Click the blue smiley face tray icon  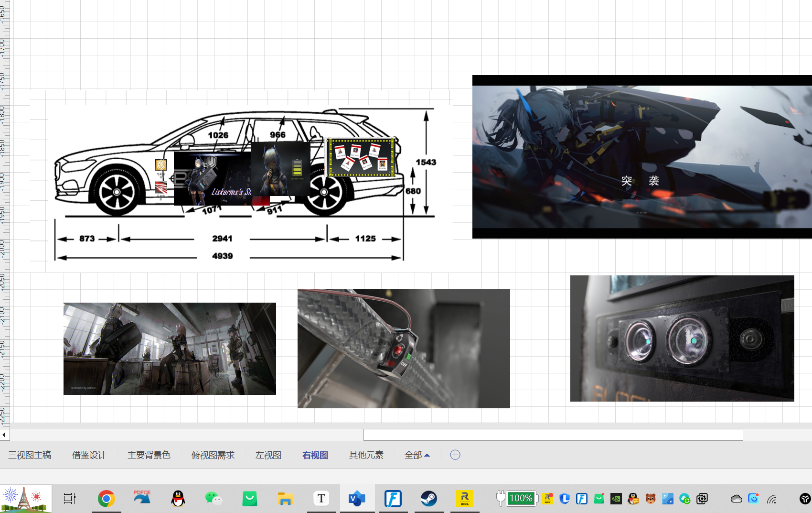pos(753,499)
